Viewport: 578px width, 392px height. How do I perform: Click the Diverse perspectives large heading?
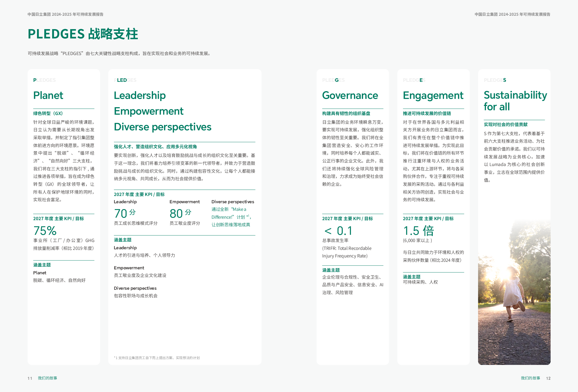(x=163, y=127)
